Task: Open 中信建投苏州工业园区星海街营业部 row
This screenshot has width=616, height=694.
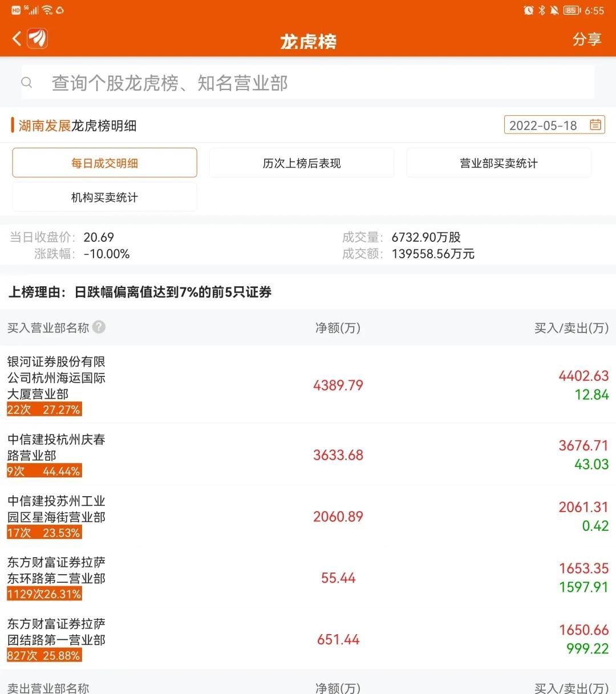Action: [x=308, y=516]
